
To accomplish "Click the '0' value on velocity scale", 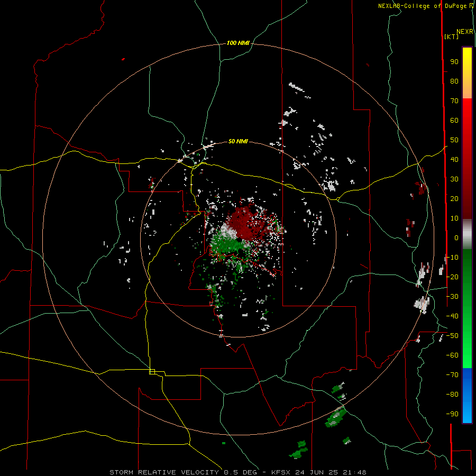I will [x=456, y=238].
